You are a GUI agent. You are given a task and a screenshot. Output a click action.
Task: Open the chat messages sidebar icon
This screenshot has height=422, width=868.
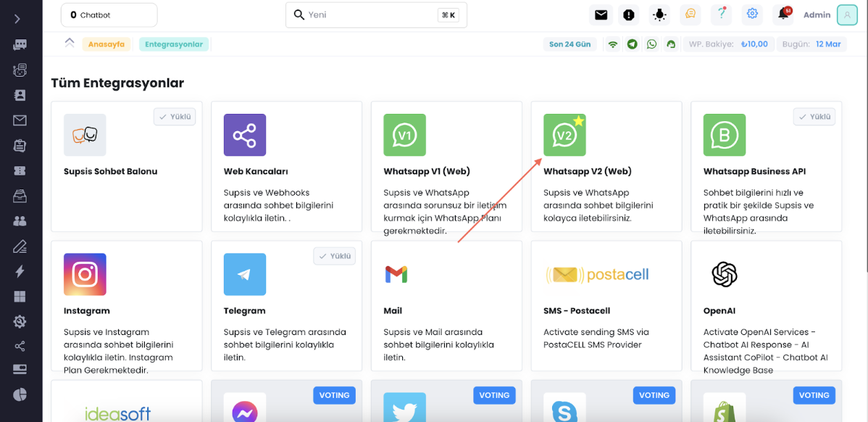(x=20, y=45)
